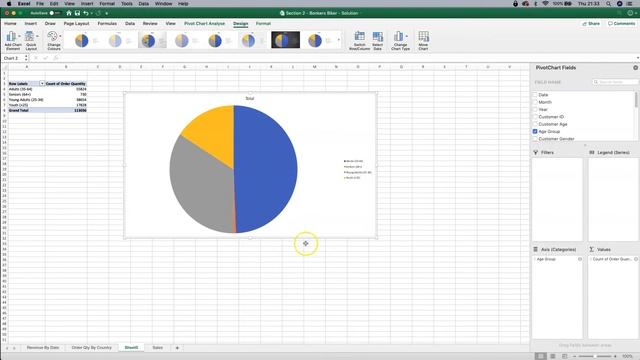640x360 pixels.
Task: Switch to Revenue By Date sheet
Action: click(43, 348)
